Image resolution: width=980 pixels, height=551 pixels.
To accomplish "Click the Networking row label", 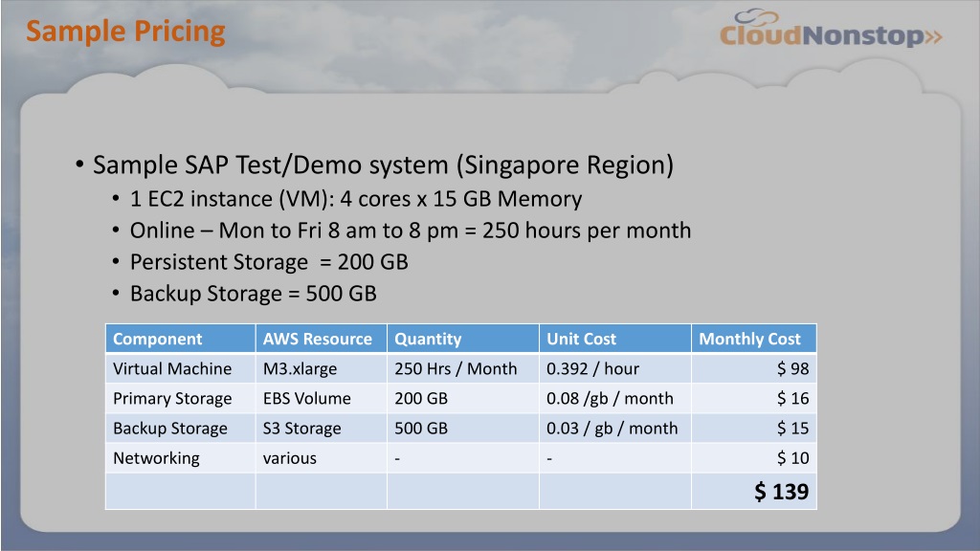I will pos(156,458).
